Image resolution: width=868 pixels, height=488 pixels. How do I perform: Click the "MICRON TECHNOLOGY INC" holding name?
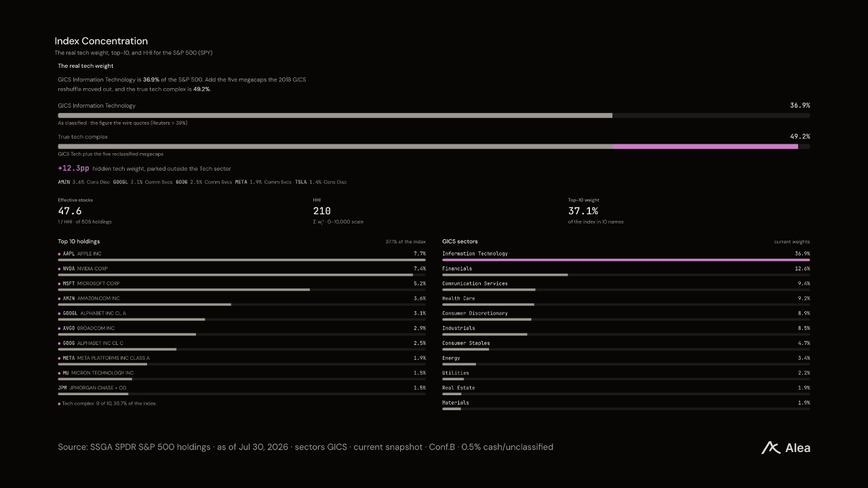(x=102, y=373)
